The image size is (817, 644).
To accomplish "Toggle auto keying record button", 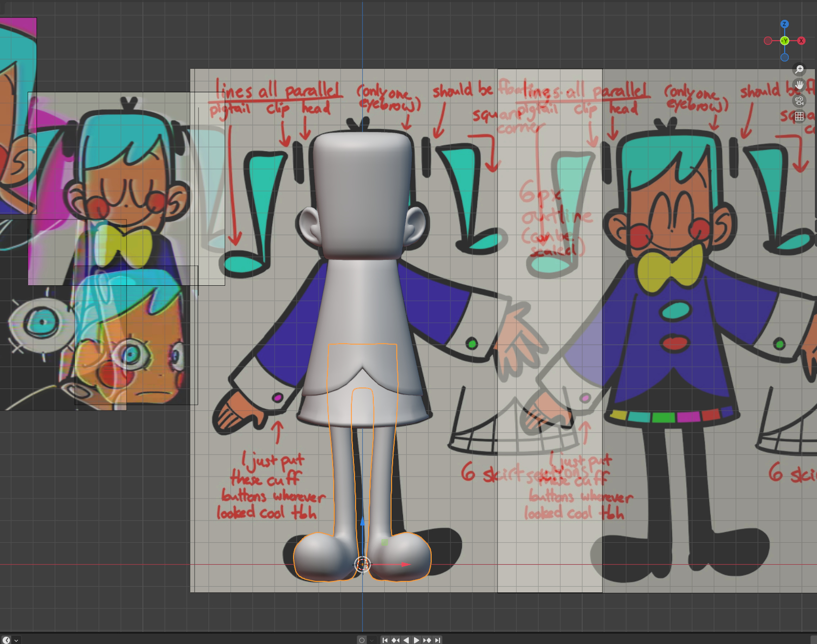I will [362, 640].
